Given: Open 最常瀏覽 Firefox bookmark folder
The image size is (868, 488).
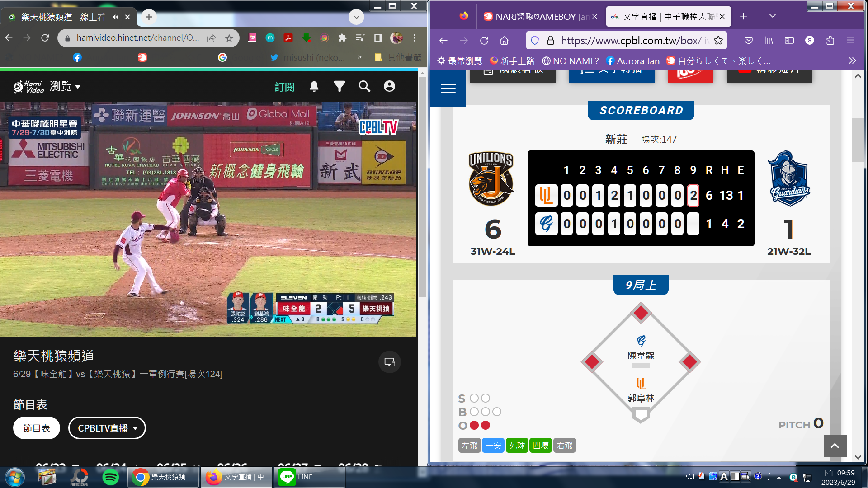Looking at the screenshot, I should [460, 61].
